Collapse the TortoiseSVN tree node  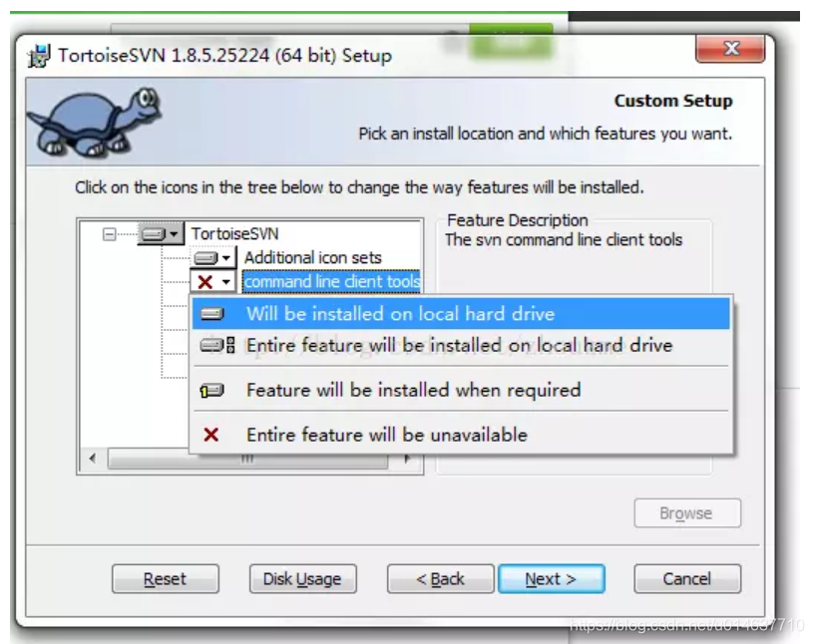tap(109, 234)
